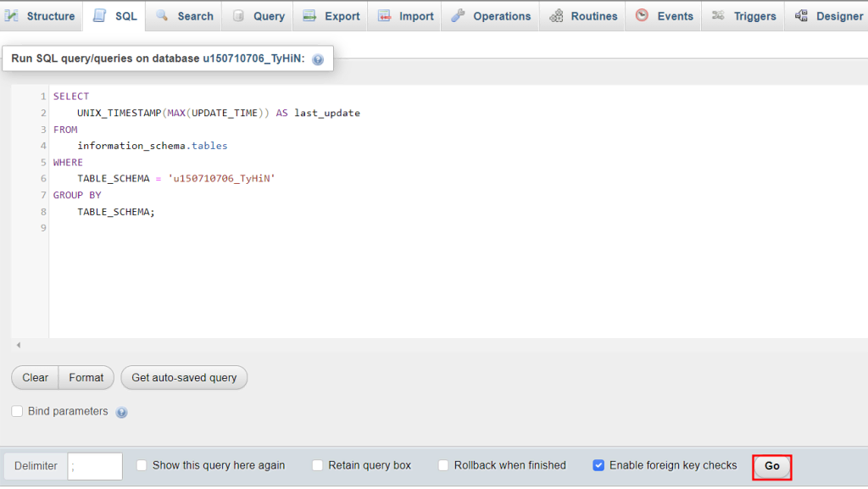Click inside the Delimiter input field

(94, 464)
